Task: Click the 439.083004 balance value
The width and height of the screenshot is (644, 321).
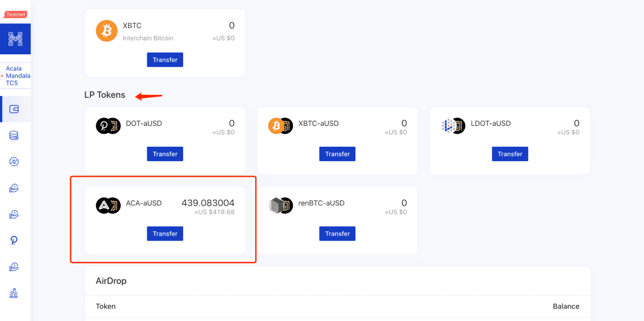Action: (208, 203)
